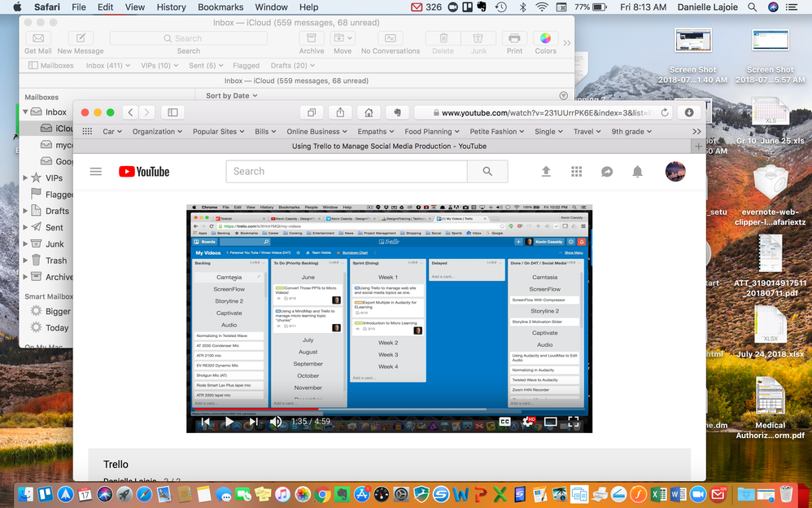Open the History menu

click(171, 7)
